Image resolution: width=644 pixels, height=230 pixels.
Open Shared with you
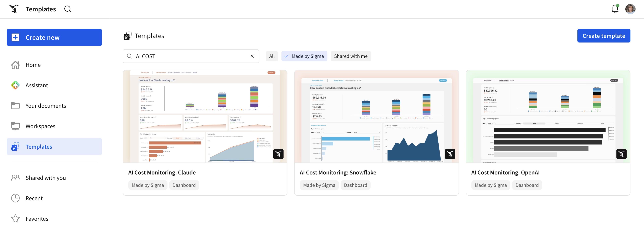(54, 178)
